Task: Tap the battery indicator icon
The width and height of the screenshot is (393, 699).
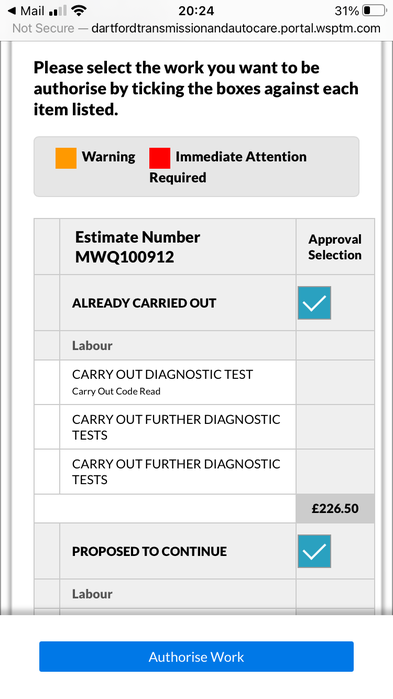Action: [374, 10]
